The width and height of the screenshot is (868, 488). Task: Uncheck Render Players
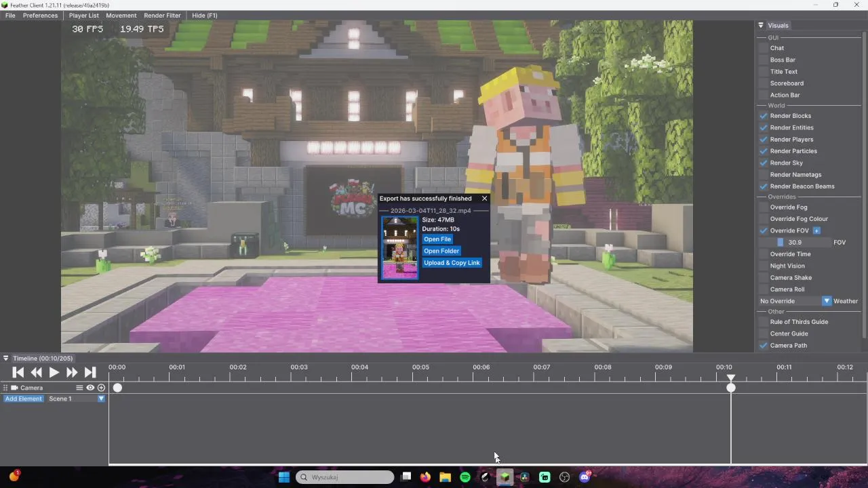click(x=764, y=140)
